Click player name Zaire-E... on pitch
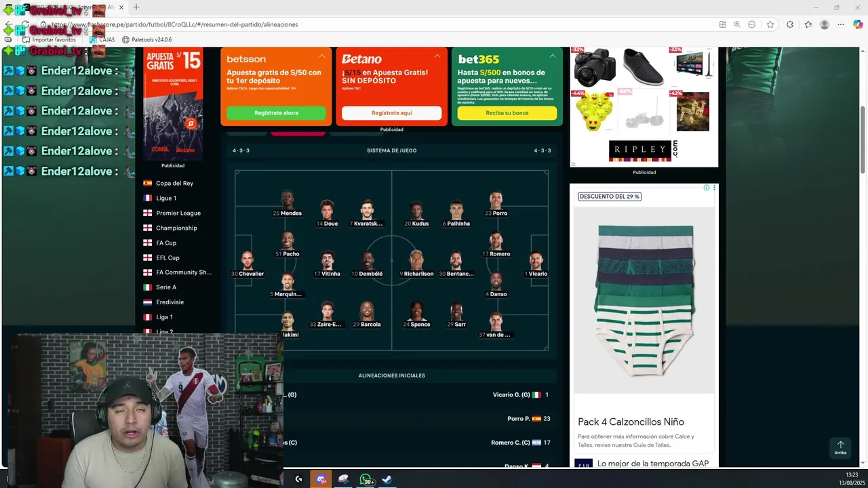The image size is (868, 488). click(x=329, y=325)
